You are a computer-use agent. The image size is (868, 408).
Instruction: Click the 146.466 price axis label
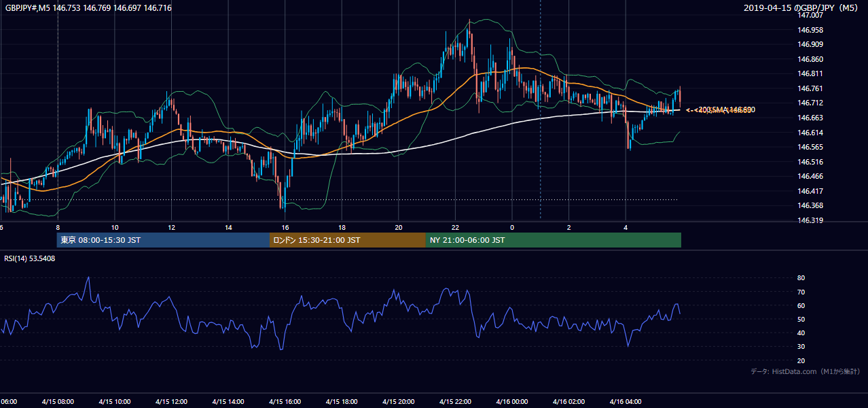810,176
